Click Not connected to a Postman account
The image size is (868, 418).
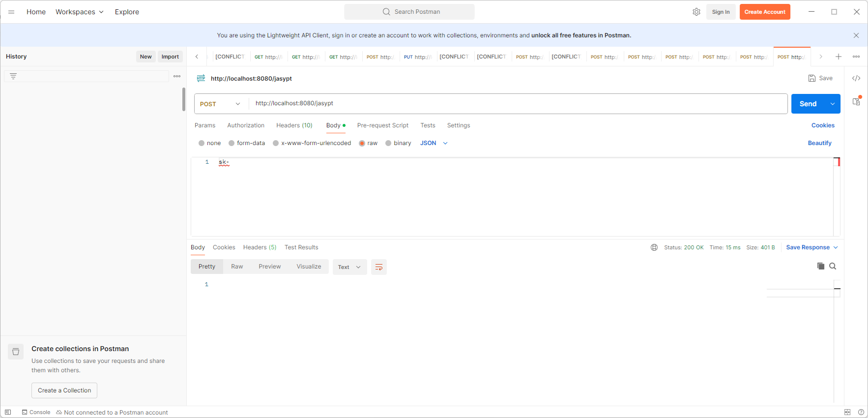click(112, 412)
